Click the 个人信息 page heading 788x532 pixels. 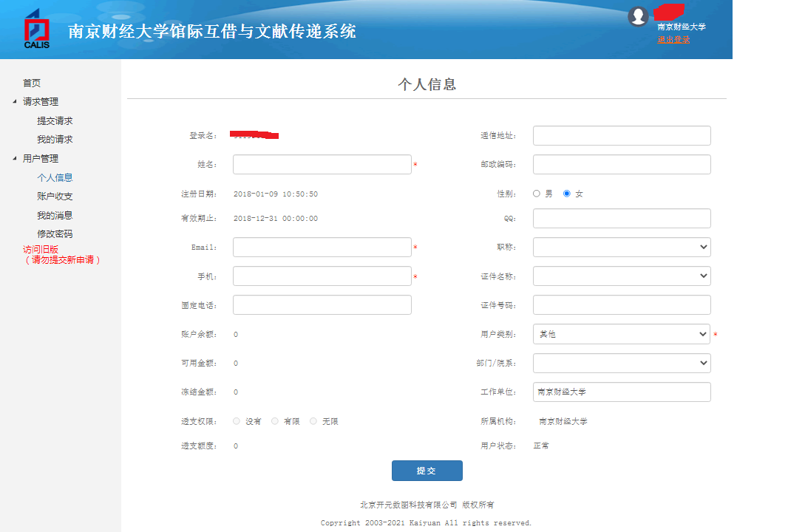[427, 84]
